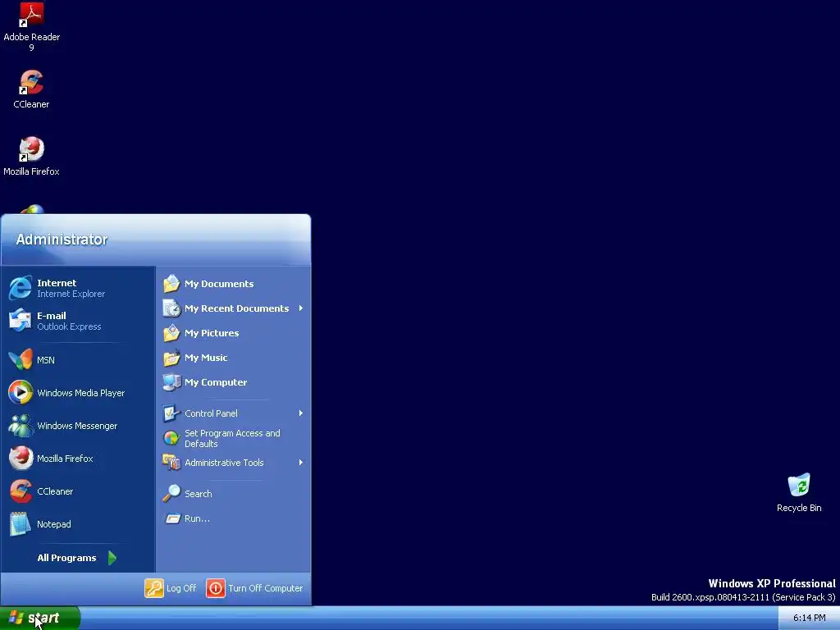Select the Mozilla Firefox desktop shortcut icon
The image size is (840, 630).
click(x=31, y=149)
